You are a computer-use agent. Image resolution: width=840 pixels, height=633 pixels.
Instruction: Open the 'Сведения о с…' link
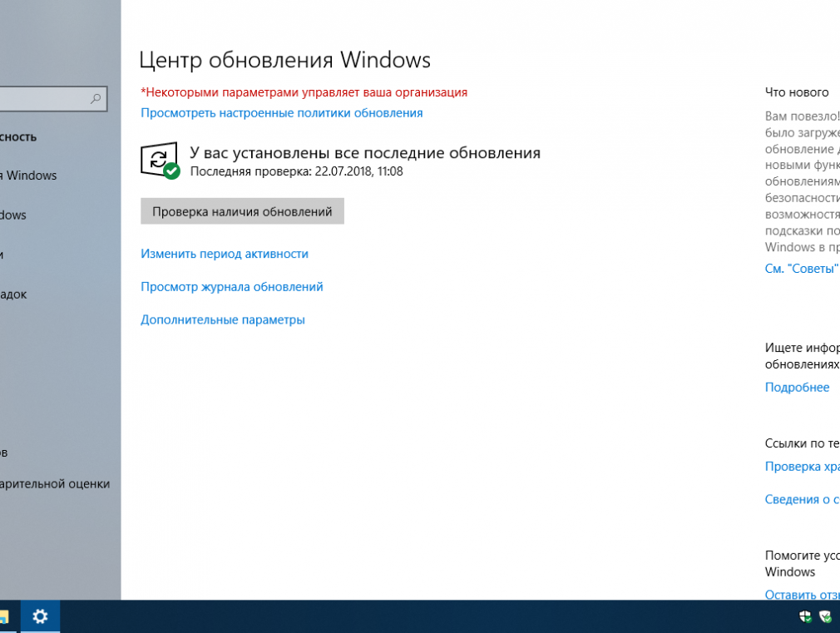point(803,500)
